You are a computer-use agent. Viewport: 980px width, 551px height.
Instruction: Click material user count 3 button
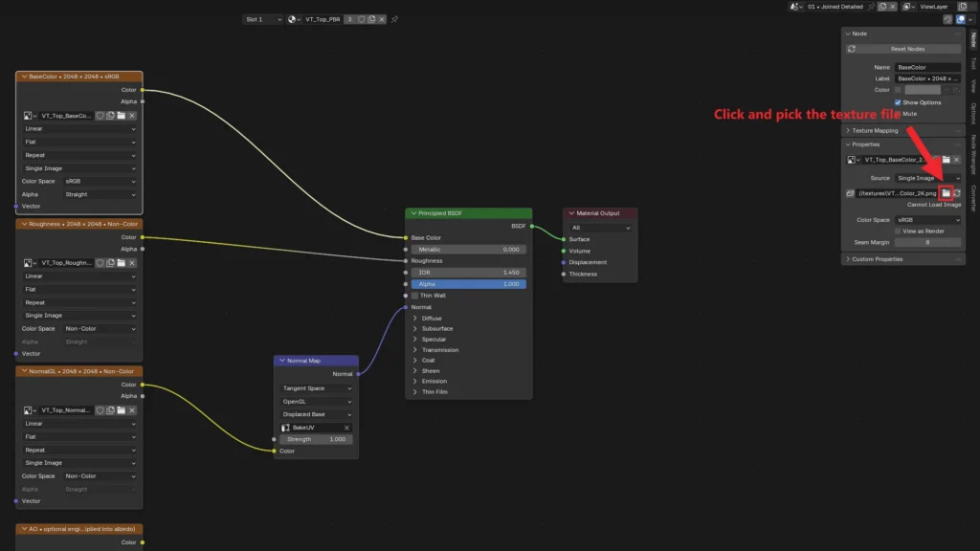[x=350, y=19]
